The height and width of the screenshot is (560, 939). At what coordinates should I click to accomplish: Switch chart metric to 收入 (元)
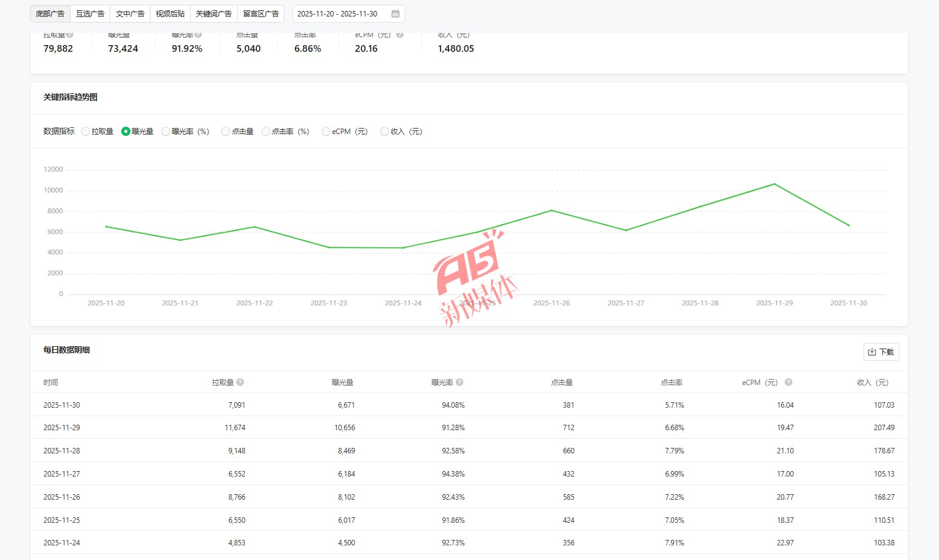[x=384, y=131]
